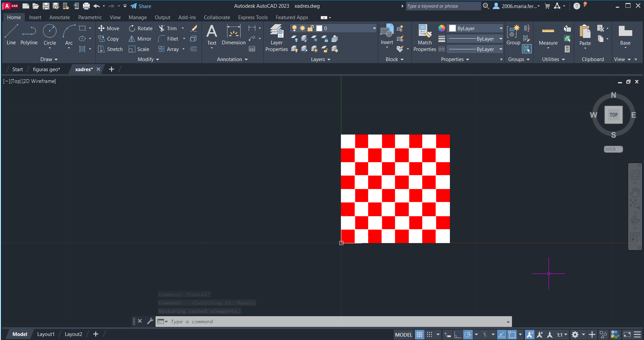The width and height of the screenshot is (644, 340).
Task: Toggle isometric drafting in status bar
Action: pyautogui.click(x=484, y=335)
